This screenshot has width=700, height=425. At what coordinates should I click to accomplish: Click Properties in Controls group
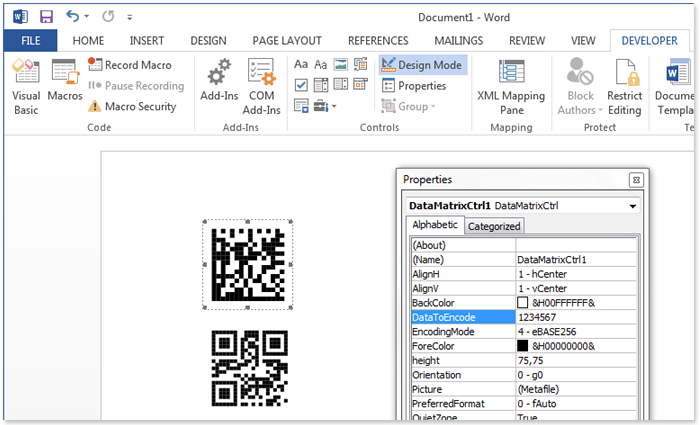[x=414, y=85]
